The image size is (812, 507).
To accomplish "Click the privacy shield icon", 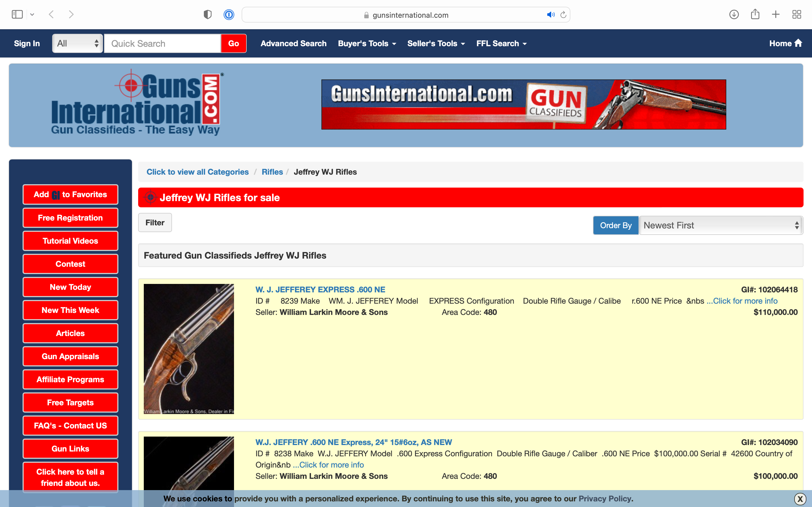I will coord(208,14).
